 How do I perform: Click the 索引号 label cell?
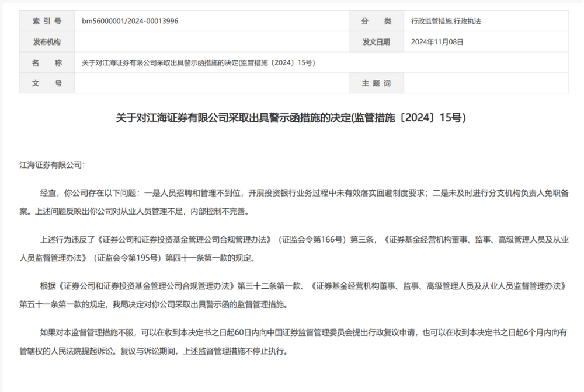(x=47, y=21)
